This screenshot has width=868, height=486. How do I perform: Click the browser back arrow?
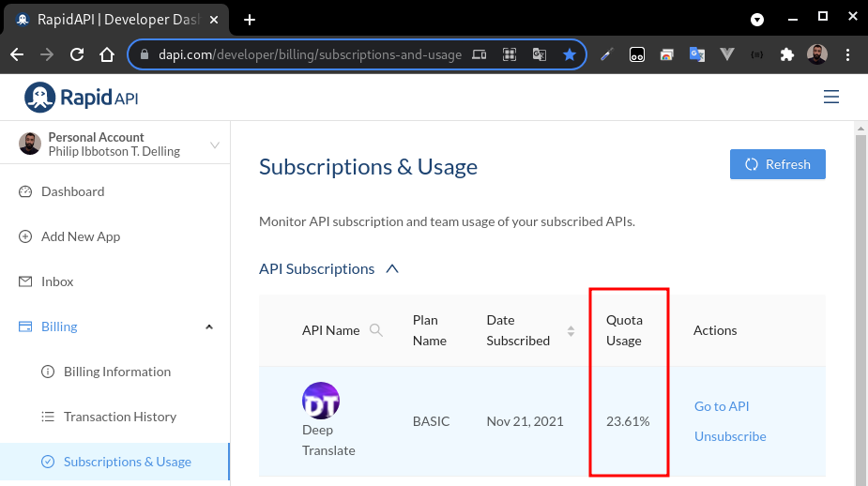[17, 54]
